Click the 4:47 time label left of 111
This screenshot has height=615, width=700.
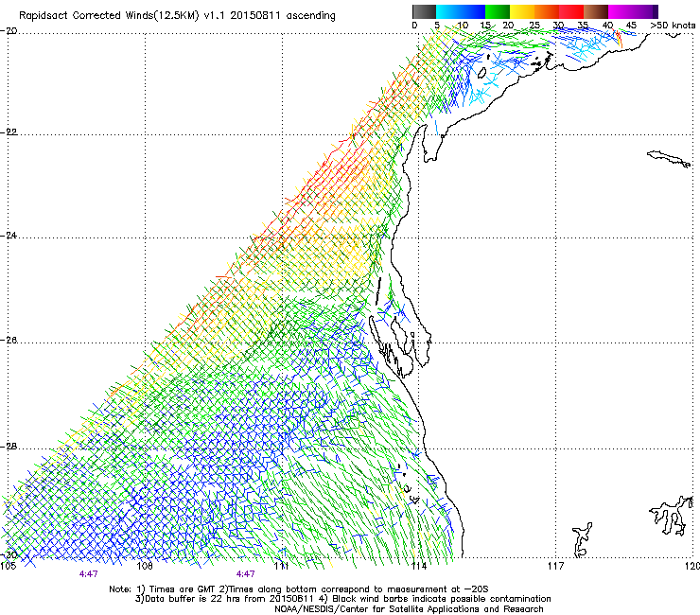(x=246, y=574)
